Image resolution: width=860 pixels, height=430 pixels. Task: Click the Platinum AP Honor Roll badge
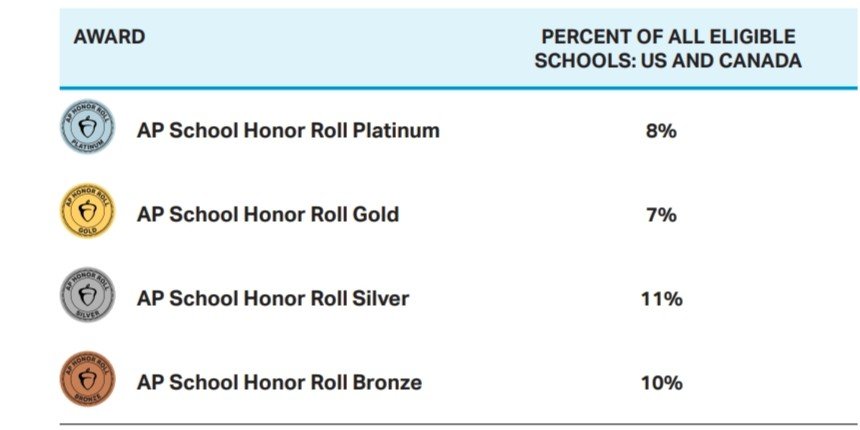pyautogui.click(x=87, y=131)
